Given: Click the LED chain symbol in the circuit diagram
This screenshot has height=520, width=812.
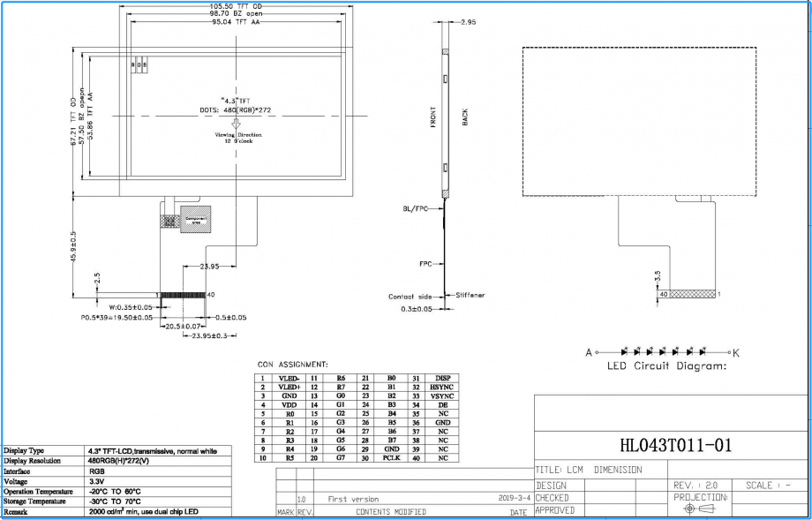Looking at the screenshot, I should (663, 351).
